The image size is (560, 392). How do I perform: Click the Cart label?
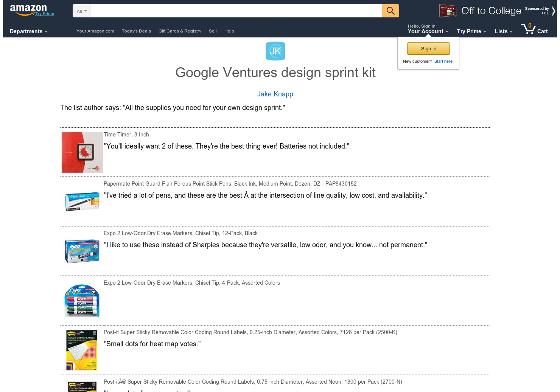tap(542, 31)
